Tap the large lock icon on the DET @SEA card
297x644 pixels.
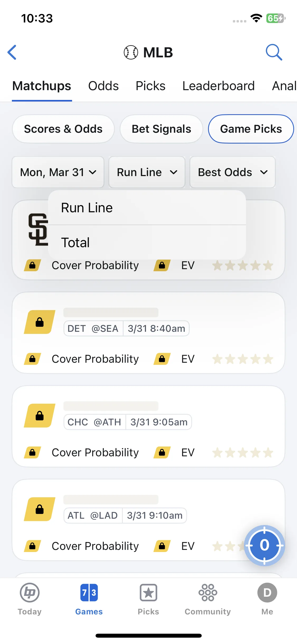40,322
